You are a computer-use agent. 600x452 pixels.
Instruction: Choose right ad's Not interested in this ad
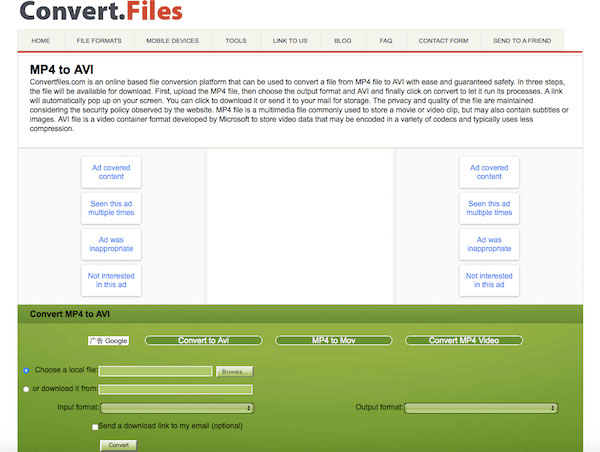coord(489,280)
